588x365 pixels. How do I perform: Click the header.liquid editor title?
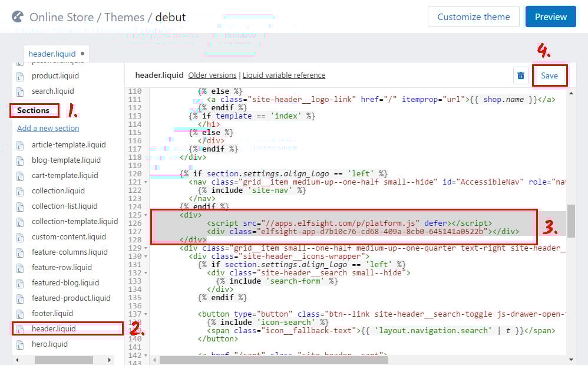pyautogui.click(x=159, y=75)
